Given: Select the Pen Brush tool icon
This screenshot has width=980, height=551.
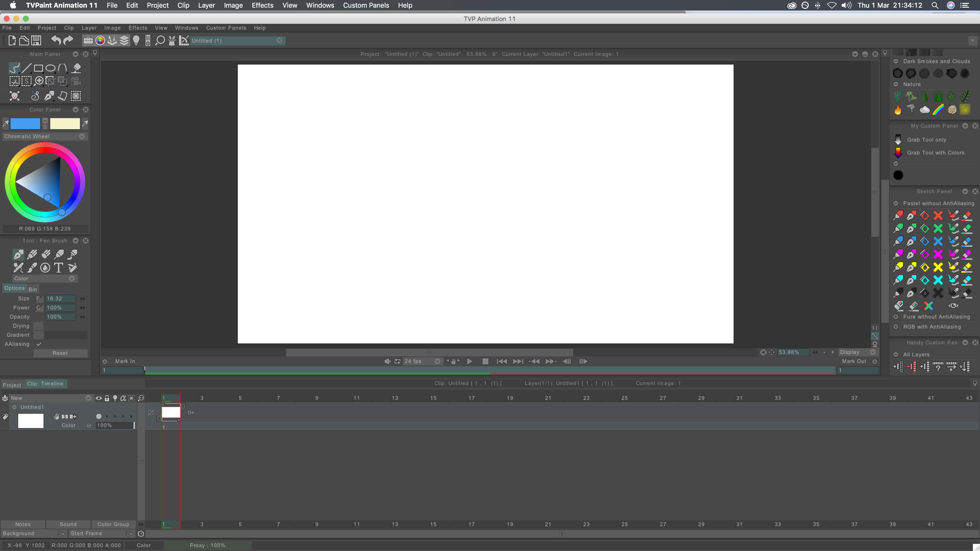Looking at the screenshot, I should click(x=18, y=254).
